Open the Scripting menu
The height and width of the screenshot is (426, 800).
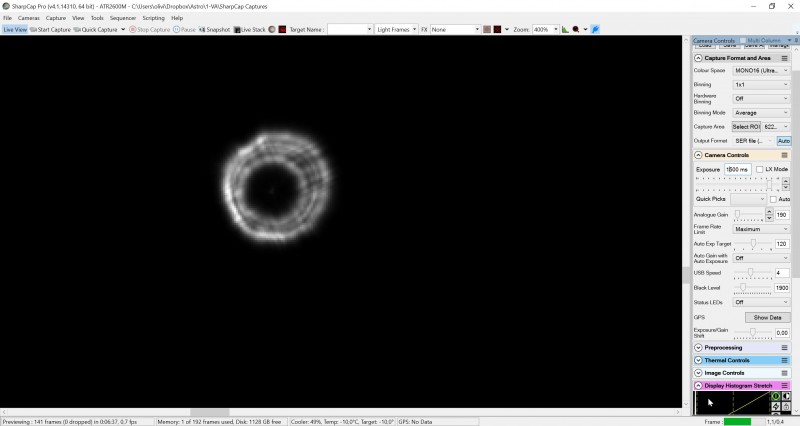(x=153, y=18)
